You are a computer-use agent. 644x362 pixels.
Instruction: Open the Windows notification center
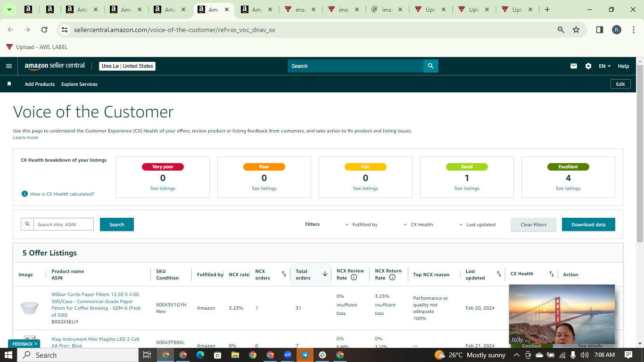(x=628, y=355)
